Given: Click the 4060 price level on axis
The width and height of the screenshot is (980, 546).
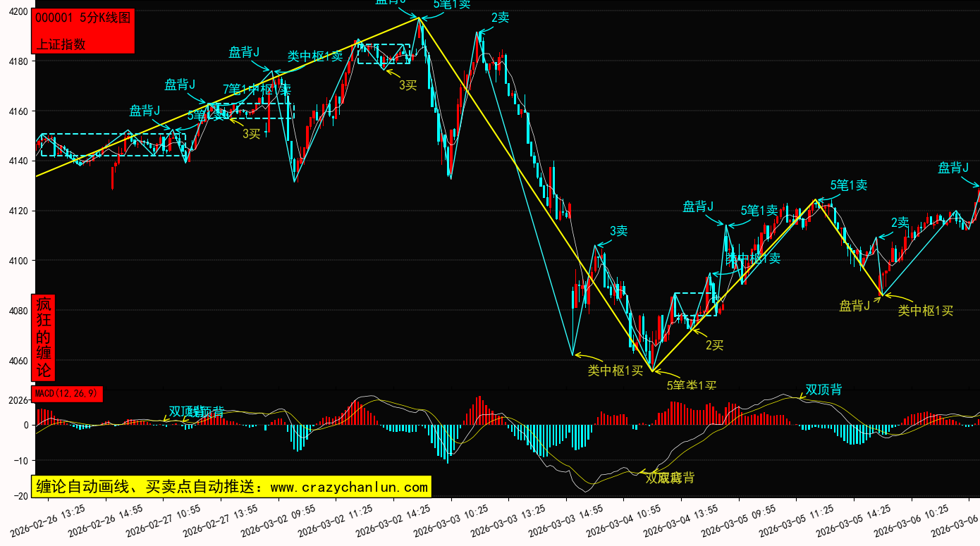Looking at the screenshot, I should pos(19,361).
